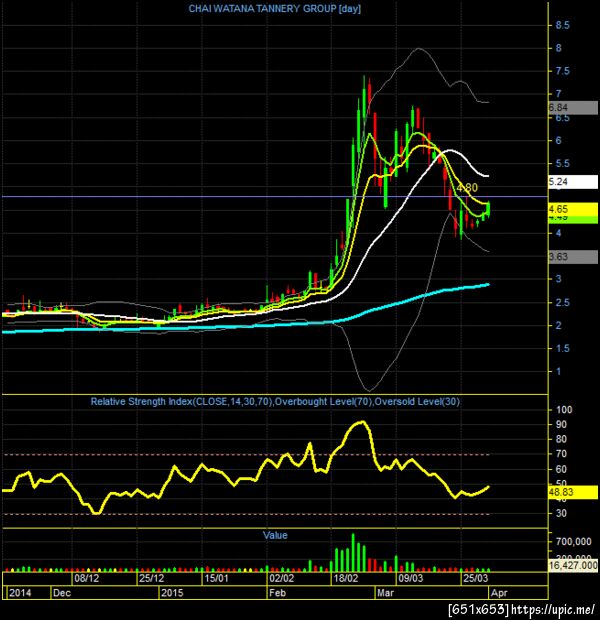Click the 2.5 price axis label

pos(562,302)
